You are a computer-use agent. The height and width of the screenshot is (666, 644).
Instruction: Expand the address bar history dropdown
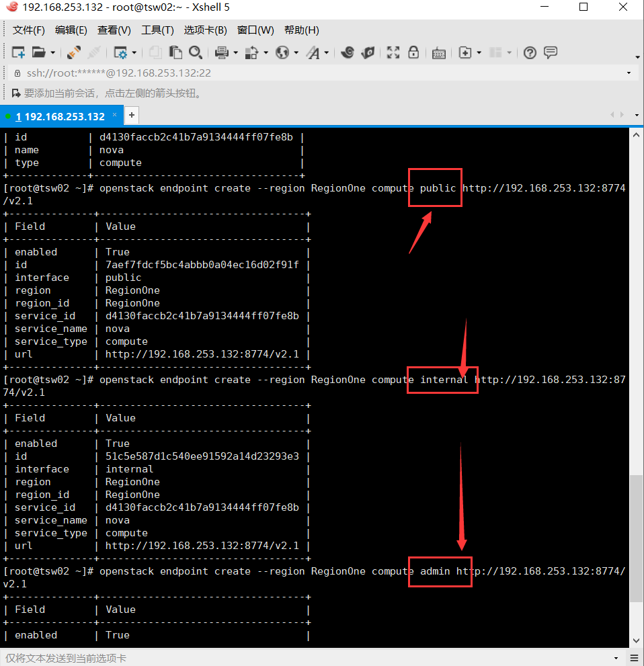click(629, 73)
